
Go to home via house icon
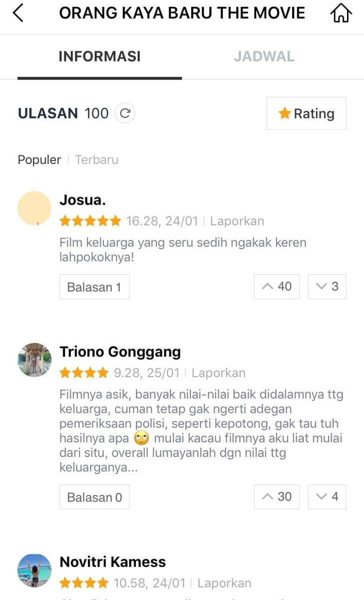[341, 13]
